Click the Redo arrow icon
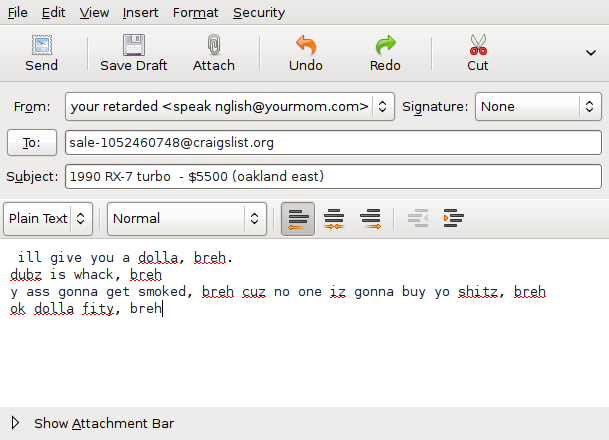Image resolution: width=609 pixels, height=440 pixels. (x=385, y=46)
